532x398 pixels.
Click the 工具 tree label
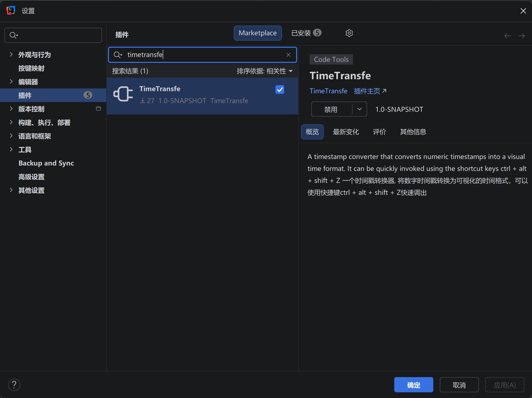tap(25, 149)
